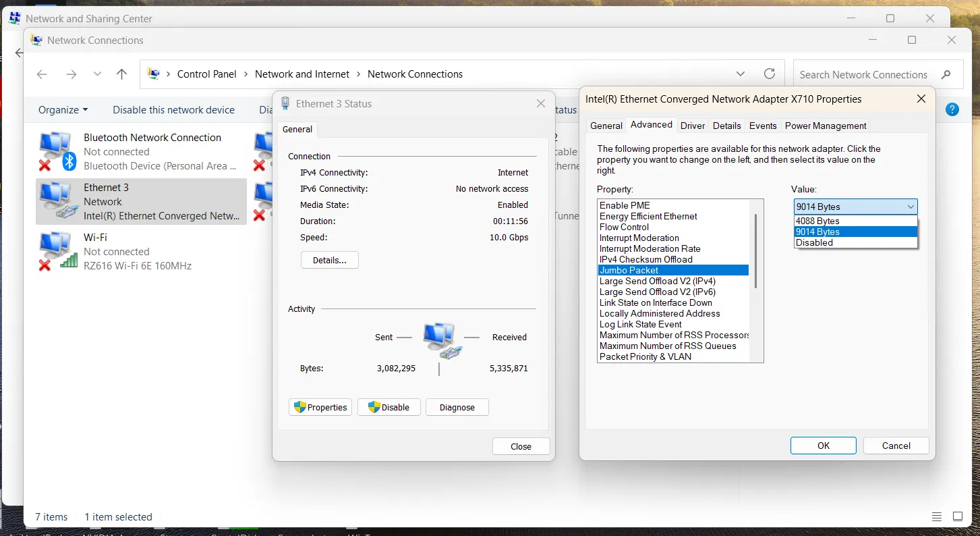The image size is (980, 536).
Task: Close the Ethernet 3 Status dialog with X
Action: [540, 103]
